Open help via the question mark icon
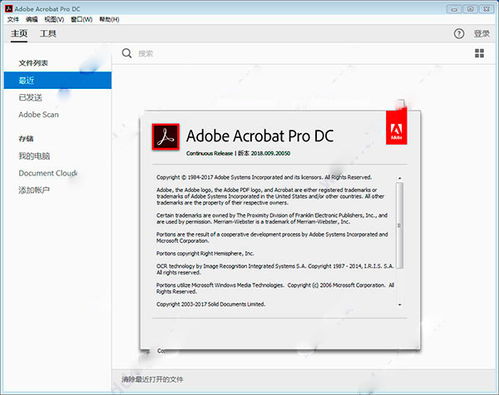Viewport: 499px width, 395px height. click(x=459, y=33)
